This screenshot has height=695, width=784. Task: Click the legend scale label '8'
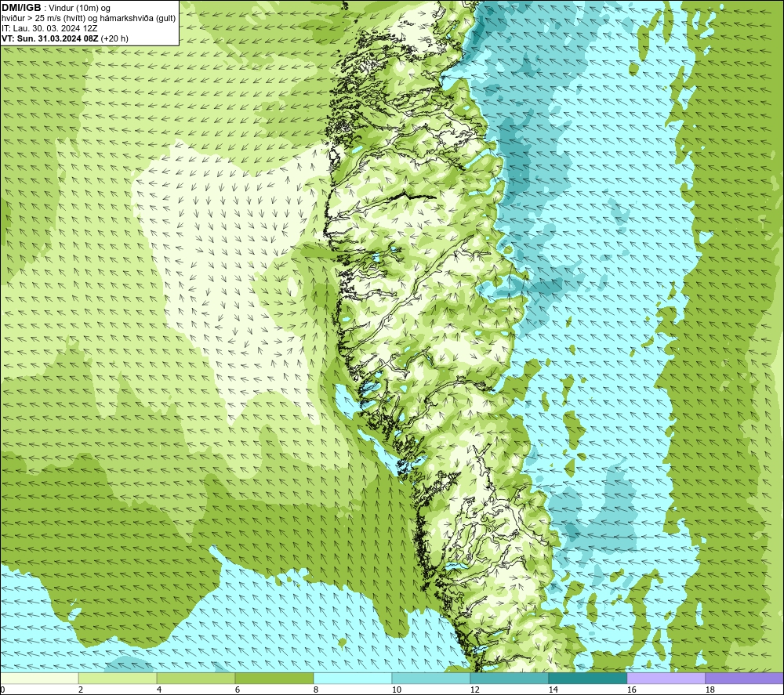click(316, 690)
